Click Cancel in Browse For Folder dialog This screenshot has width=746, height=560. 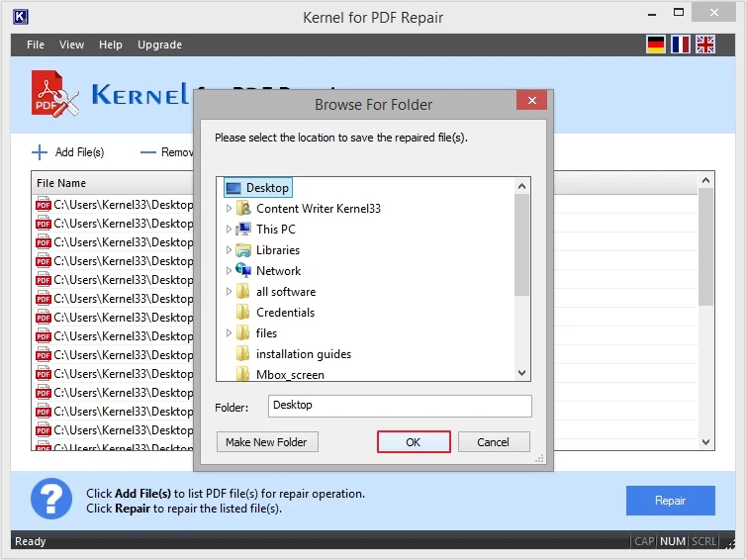494,442
